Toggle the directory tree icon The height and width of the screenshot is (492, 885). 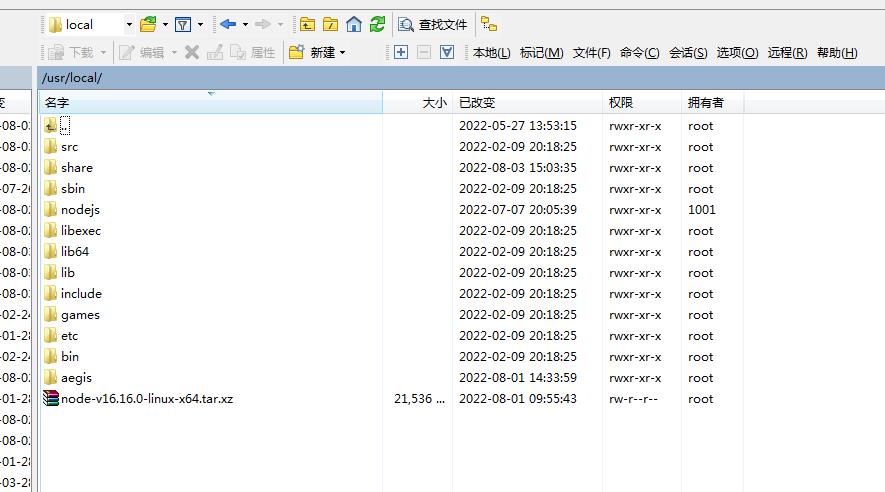(489, 24)
